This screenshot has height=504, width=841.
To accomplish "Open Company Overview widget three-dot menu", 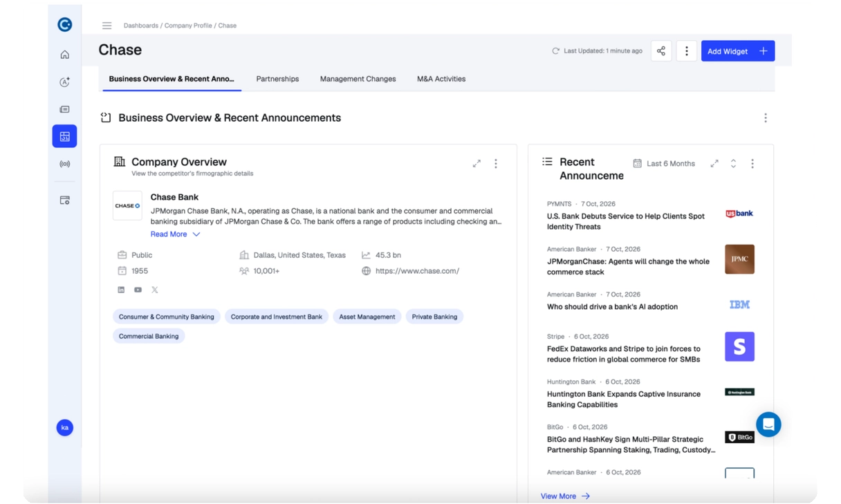I will coord(496,164).
